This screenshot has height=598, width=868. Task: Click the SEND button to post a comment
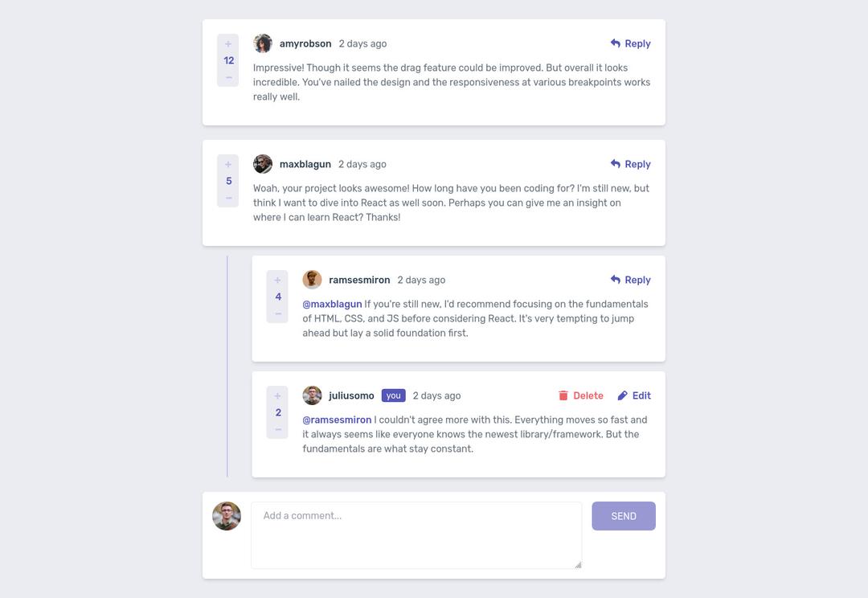pos(624,515)
